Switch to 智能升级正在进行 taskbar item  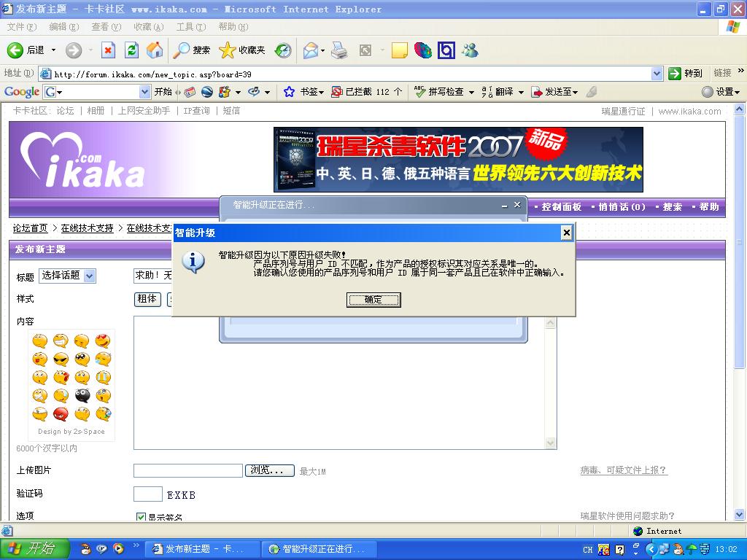[x=320, y=549]
